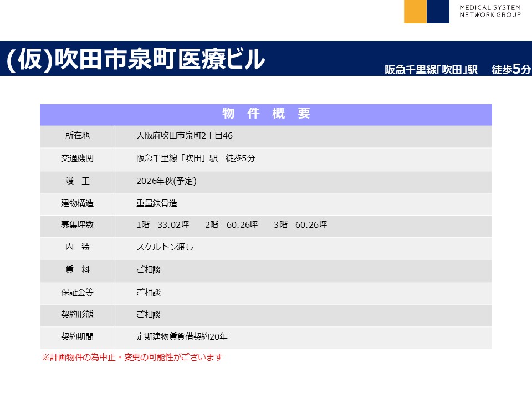Click the title (仮)吹田市泉町医療ビル
The image size is (532, 399).
tap(135, 59)
